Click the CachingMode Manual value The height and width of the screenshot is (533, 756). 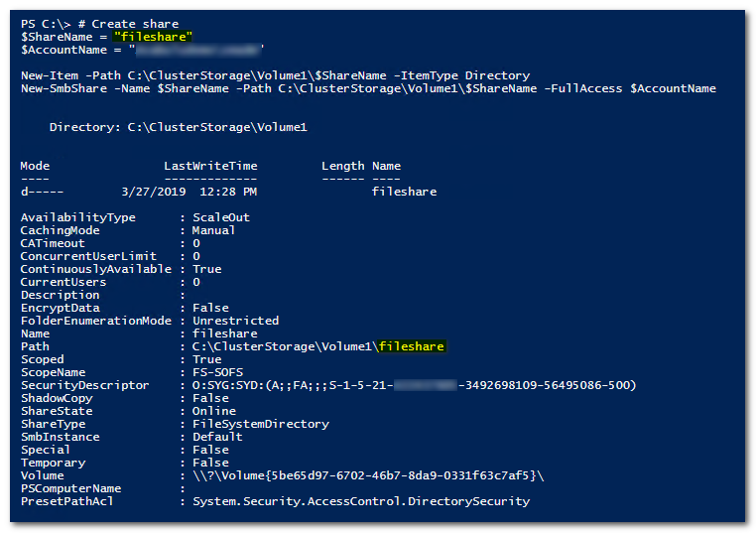[214, 230]
